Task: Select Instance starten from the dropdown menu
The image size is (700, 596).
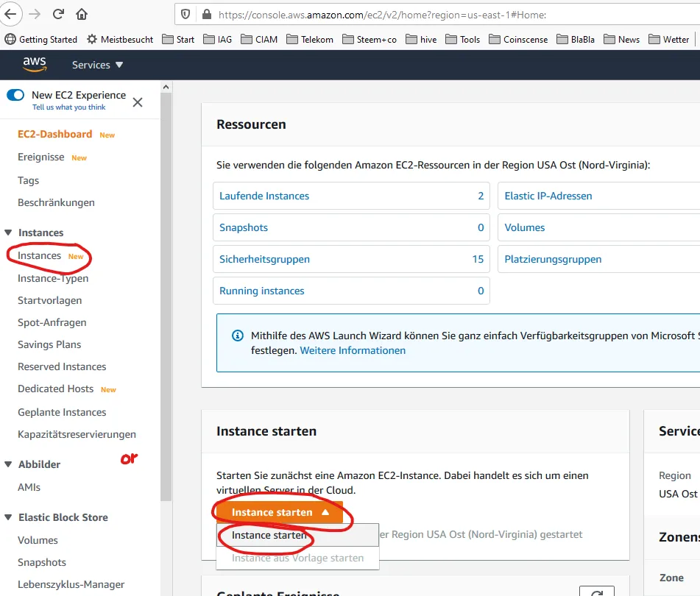Action: click(x=298, y=535)
